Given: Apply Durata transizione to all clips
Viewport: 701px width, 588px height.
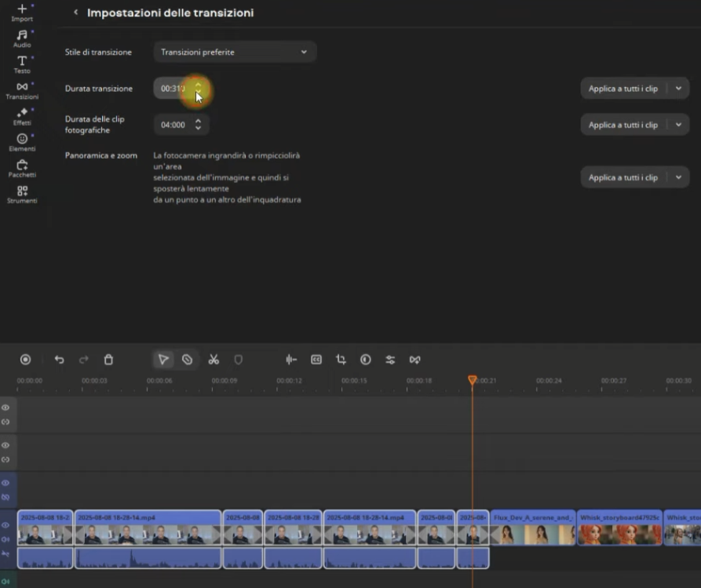Looking at the screenshot, I should (623, 89).
